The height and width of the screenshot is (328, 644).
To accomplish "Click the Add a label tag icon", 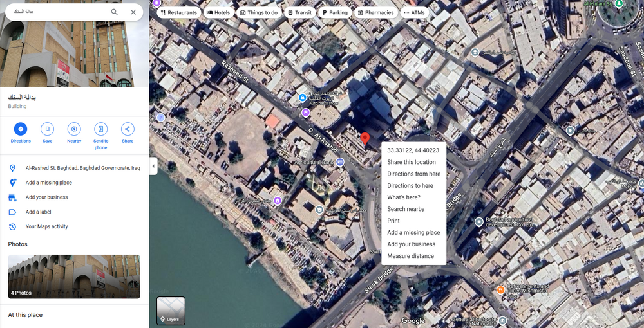I will (x=12, y=212).
